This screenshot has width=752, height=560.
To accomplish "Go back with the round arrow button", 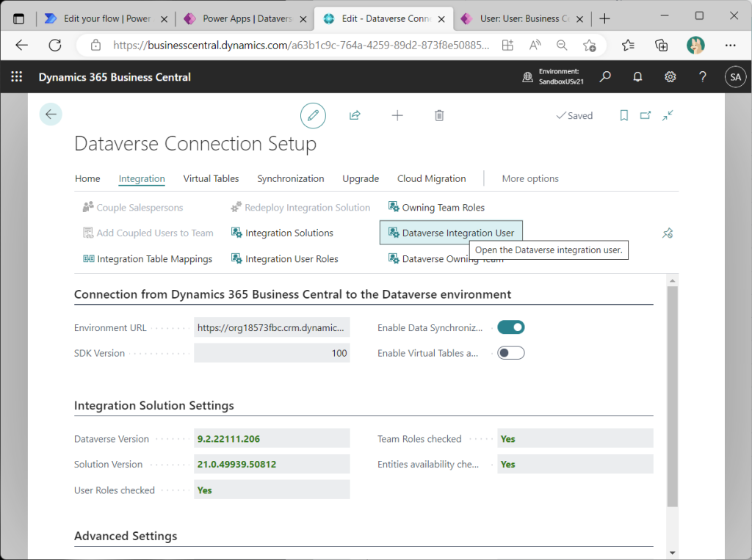I will pyautogui.click(x=51, y=114).
